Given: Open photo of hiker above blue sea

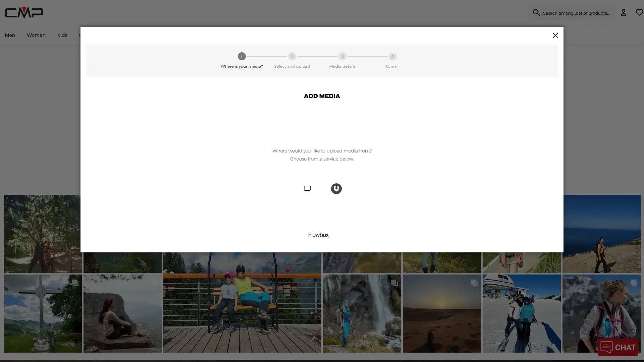Looking at the screenshot, I should pyautogui.click(x=602, y=234).
